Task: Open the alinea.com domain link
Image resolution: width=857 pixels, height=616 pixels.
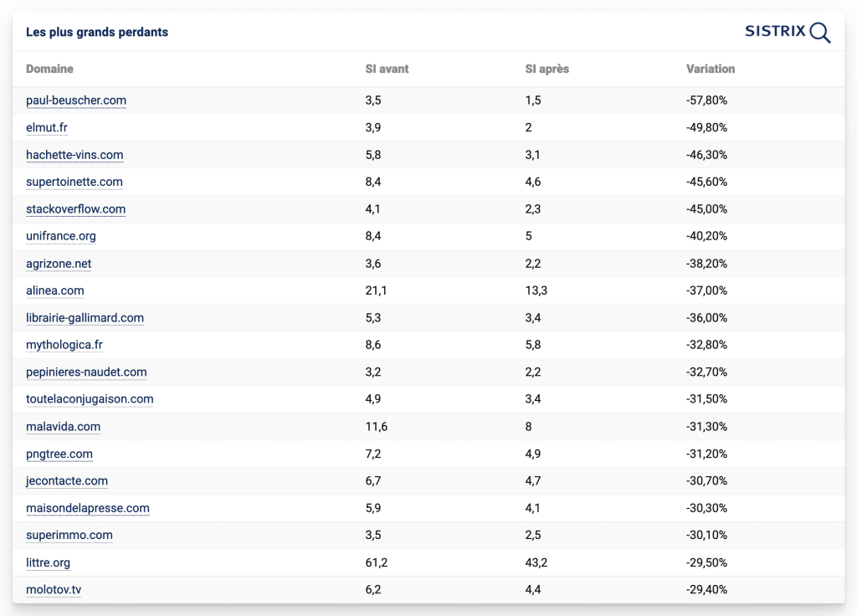Action: pyautogui.click(x=55, y=290)
